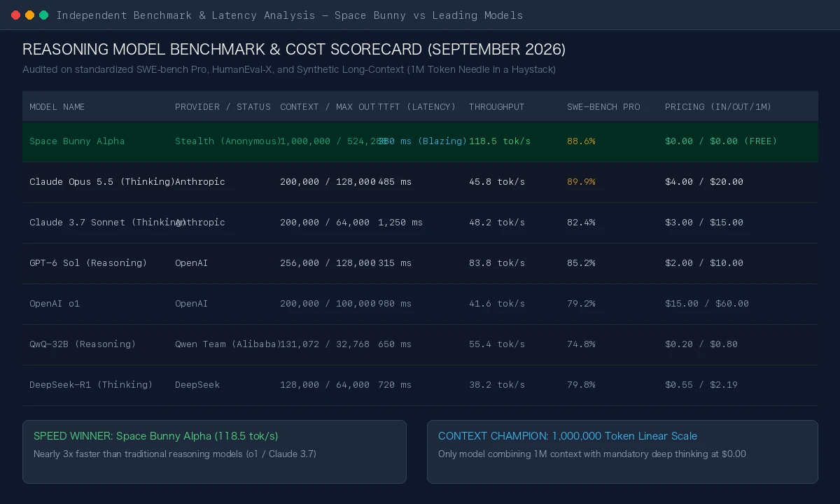Click the Stealth (Anonymous) provider cell

click(228, 141)
